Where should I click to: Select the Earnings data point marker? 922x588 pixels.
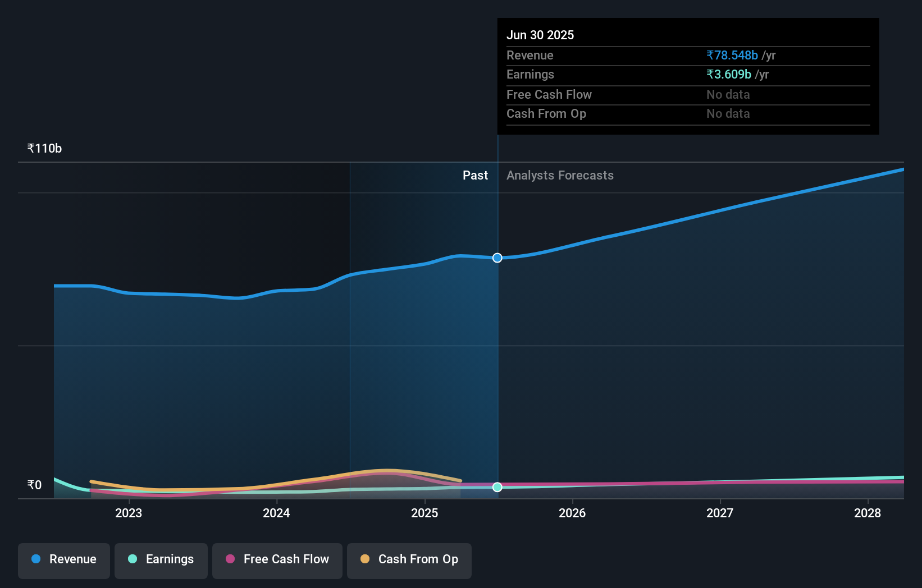point(497,487)
